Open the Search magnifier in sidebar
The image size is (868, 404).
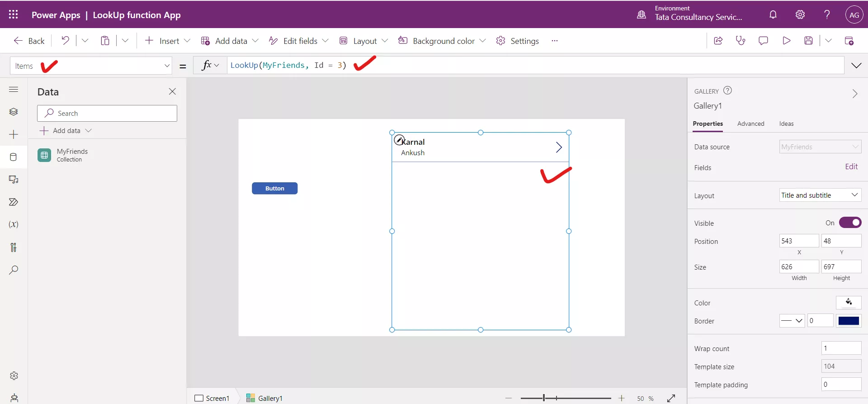point(14,270)
